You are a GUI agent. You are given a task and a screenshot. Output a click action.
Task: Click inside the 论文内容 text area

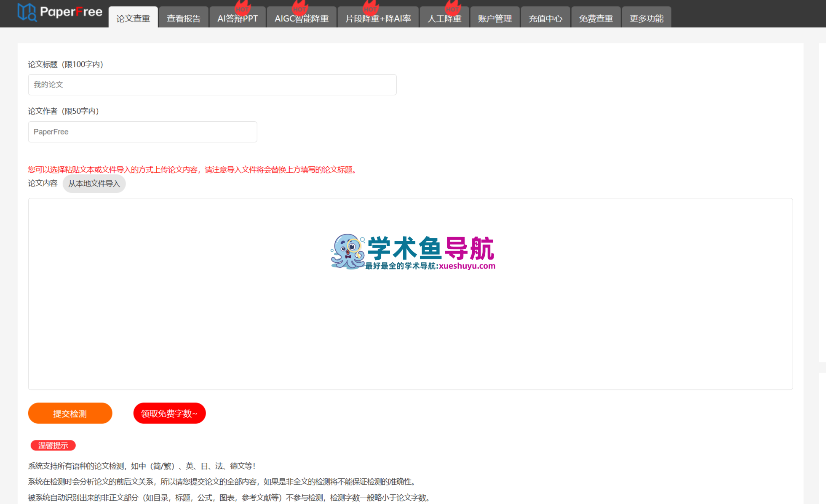pos(410,294)
